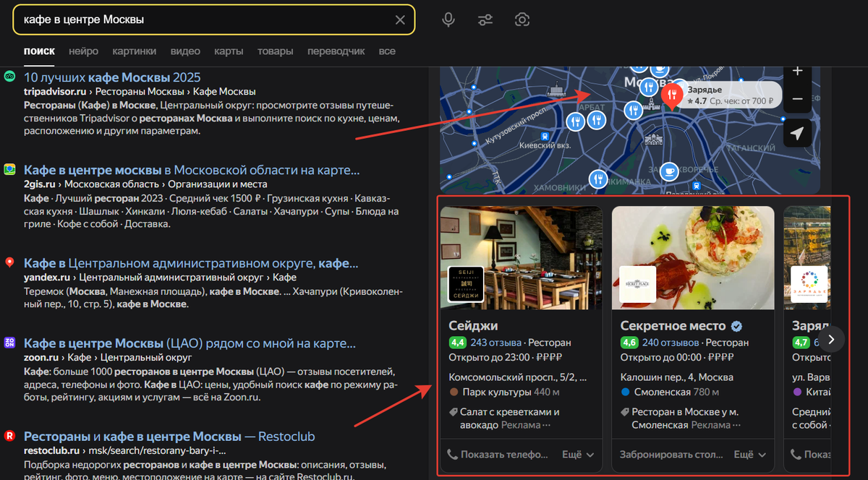Open search settings sliders icon
Image resolution: width=868 pixels, height=480 pixels.
click(485, 20)
